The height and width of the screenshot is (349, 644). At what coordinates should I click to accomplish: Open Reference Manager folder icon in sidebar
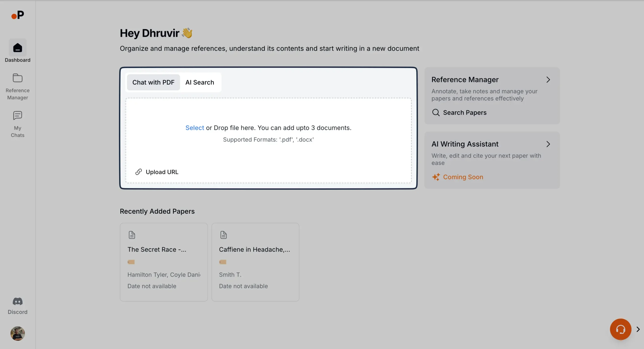pyautogui.click(x=18, y=78)
